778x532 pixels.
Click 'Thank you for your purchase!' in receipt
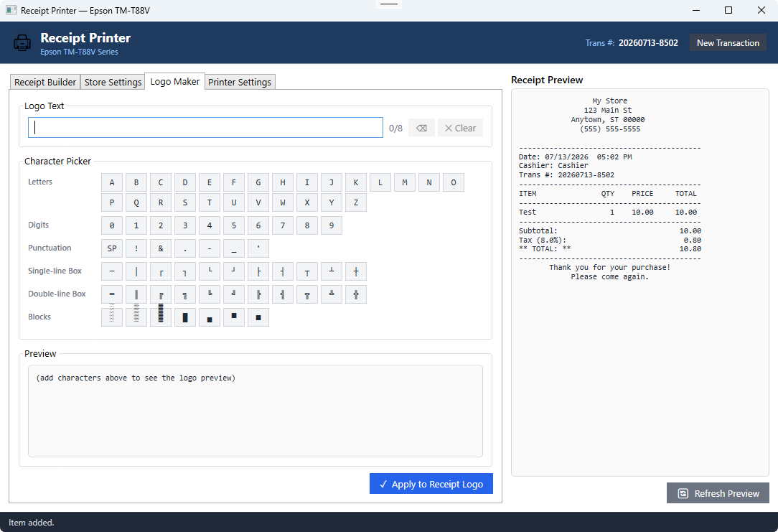tap(610, 268)
